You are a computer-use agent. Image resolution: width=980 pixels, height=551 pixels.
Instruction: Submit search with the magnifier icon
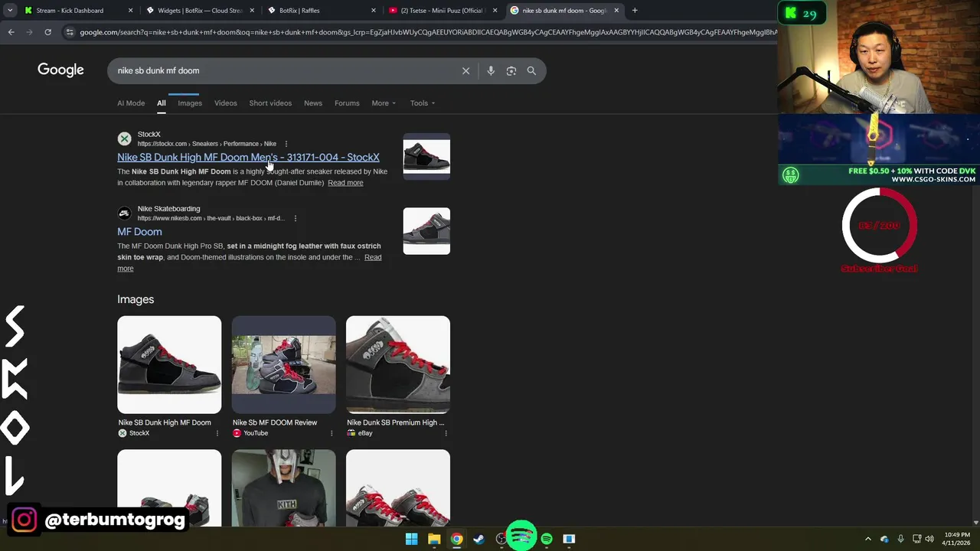pos(531,70)
